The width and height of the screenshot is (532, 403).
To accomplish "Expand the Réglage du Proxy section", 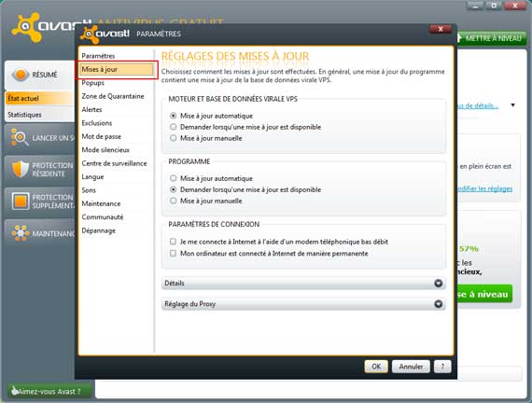I will [x=303, y=304].
